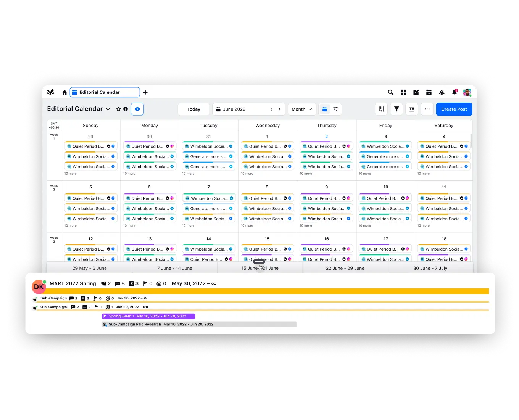Switch to the Editorial Calendar browser tab
This screenshot has width=519, height=420.
pyautogui.click(x=105, y=92)
